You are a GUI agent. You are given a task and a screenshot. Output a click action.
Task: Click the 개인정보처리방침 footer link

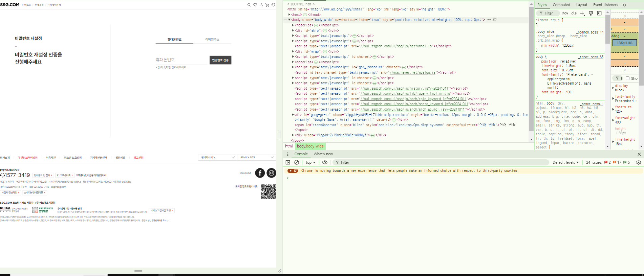28,158
